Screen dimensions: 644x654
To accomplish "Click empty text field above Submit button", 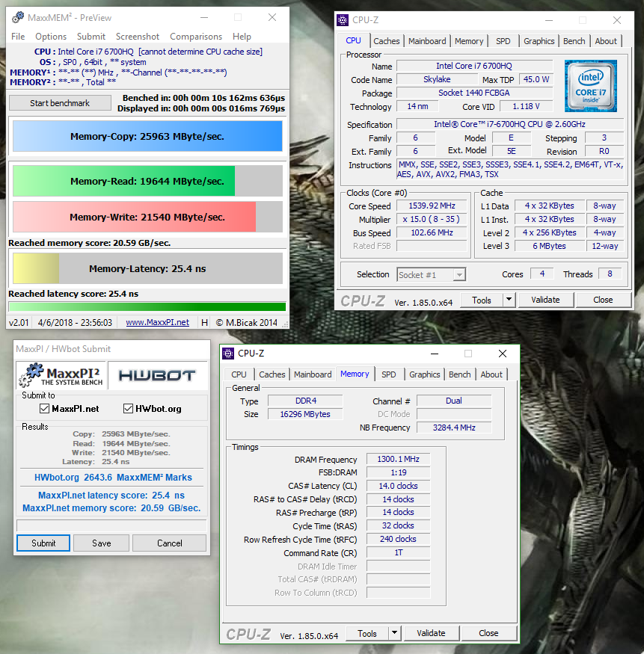I will (111, 525).
